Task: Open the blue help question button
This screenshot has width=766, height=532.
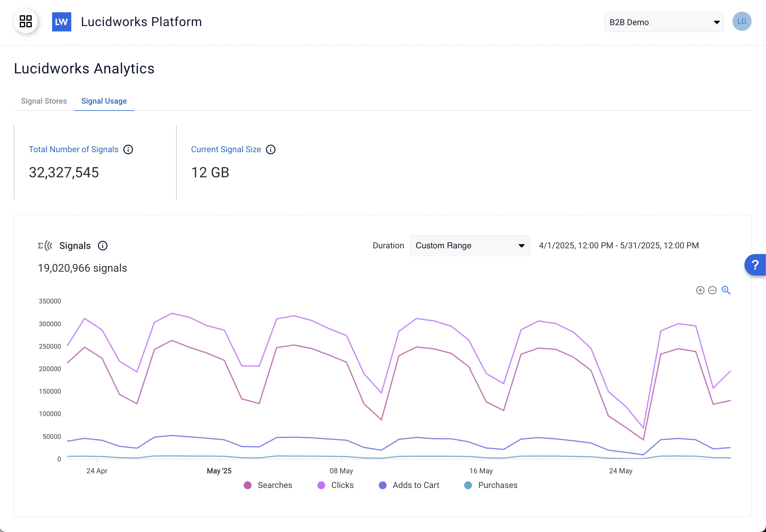Action: (x=755, y=265)
